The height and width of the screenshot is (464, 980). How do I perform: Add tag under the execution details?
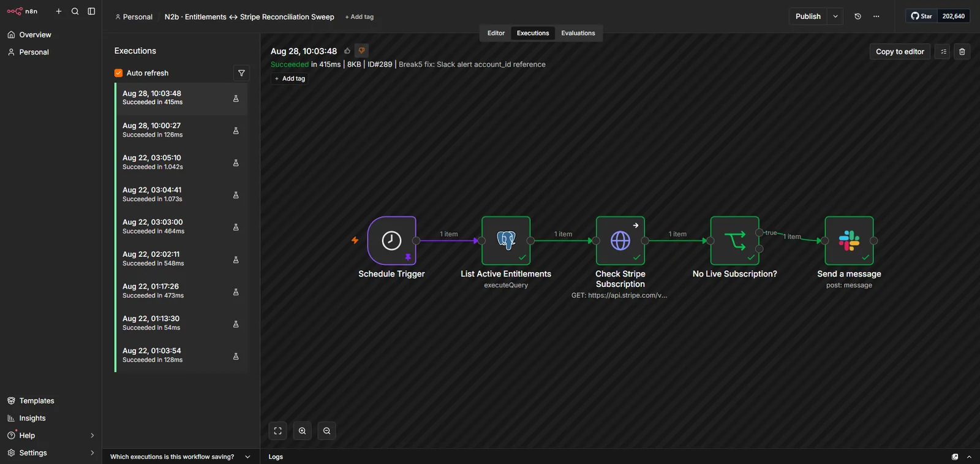click(x=290, y=78)
